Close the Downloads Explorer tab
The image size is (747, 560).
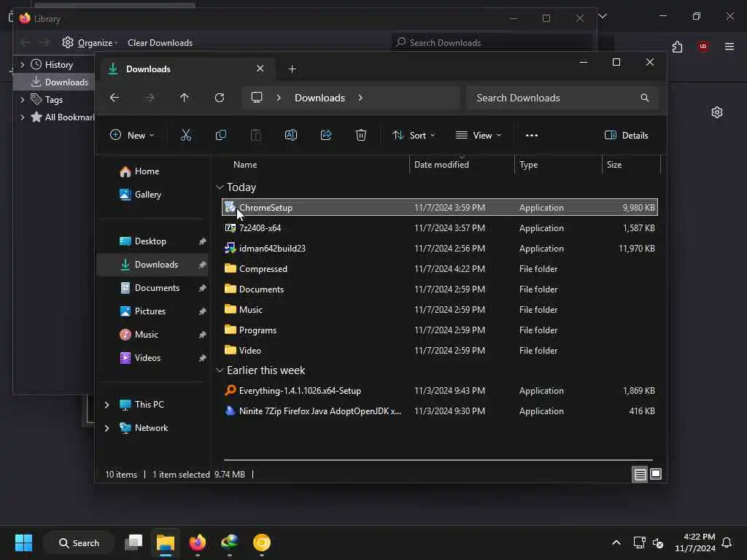coord(260,69)
